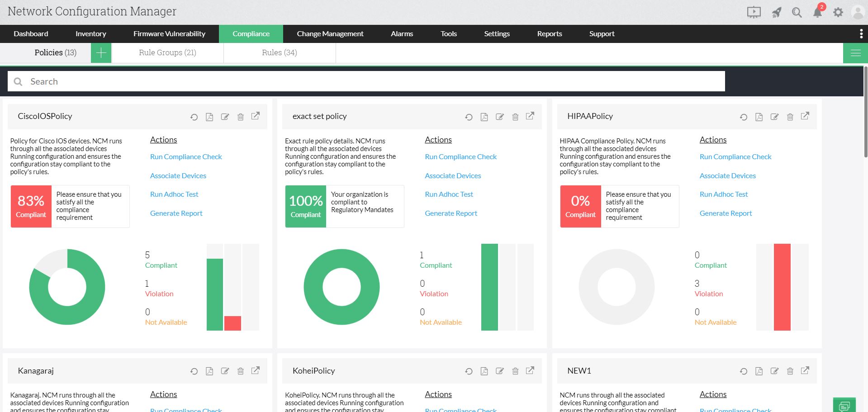Run Adhoc Test for exact set policy
The height and width of the screenshot is (412, 868).
point(449,194)
